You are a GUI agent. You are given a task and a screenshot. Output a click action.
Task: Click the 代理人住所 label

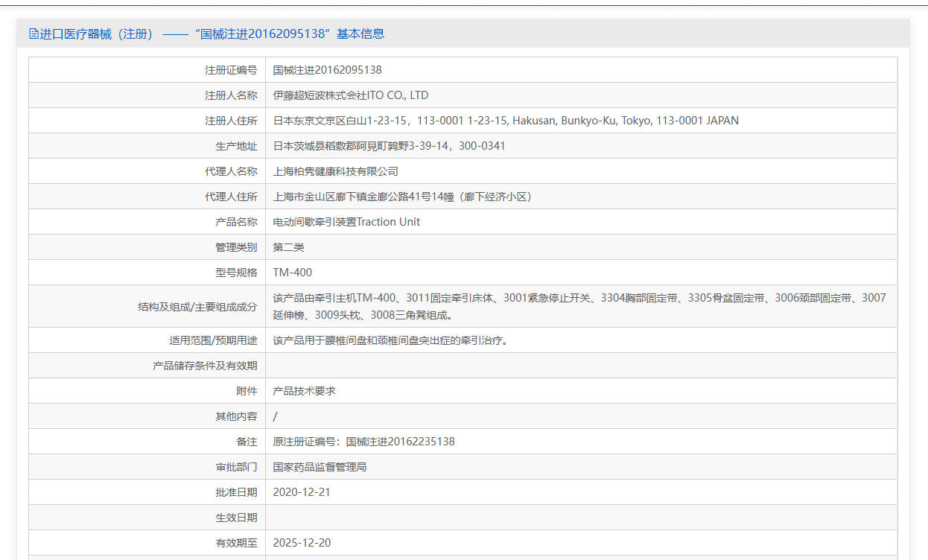point(231,197)
